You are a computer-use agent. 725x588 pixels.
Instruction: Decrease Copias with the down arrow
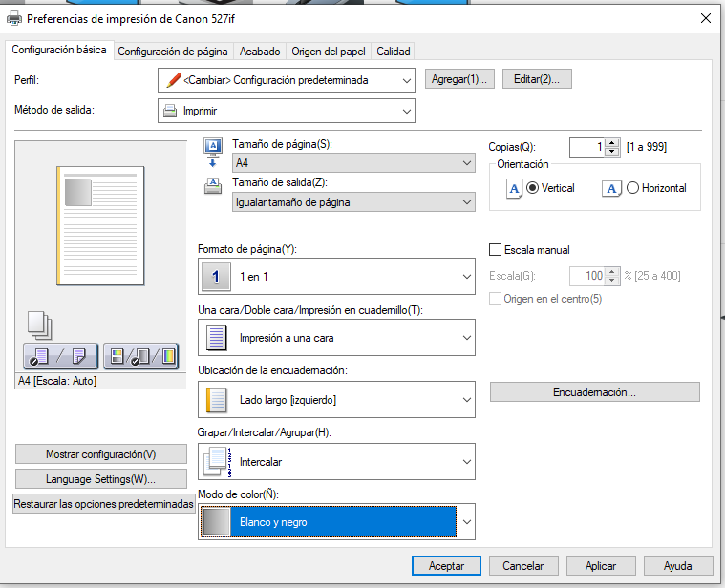(612, 152)
